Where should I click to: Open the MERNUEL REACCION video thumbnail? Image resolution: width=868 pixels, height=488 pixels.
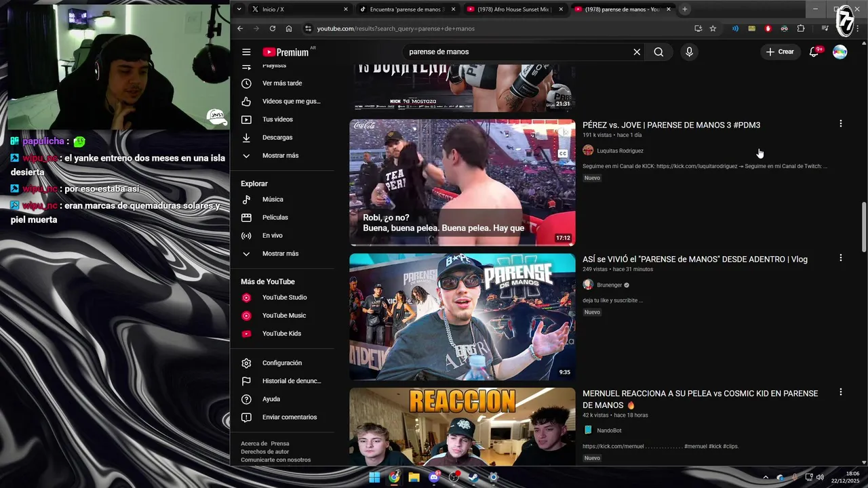click(462, 426)
